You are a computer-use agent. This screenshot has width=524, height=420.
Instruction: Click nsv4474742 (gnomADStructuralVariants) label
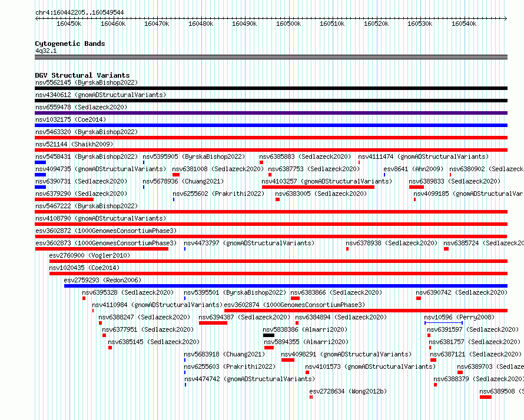[x=250, y=379]
